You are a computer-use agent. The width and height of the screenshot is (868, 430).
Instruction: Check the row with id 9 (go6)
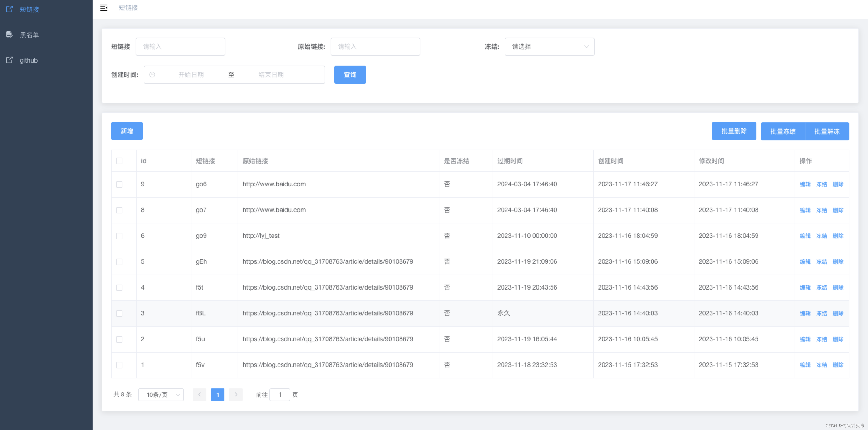[x=119, y=184]
